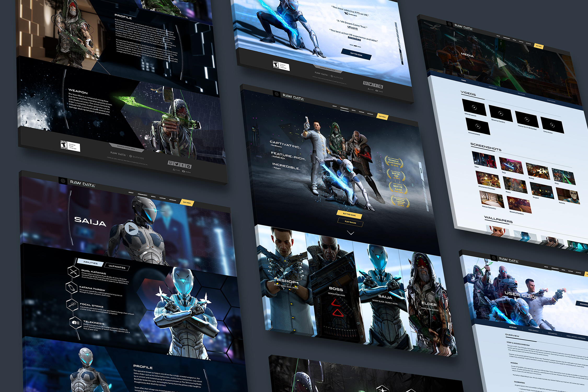The width and height of the screenshot is (588, 392).
Task: Click the Play Trailer outlined button
Action: (350, 222)
